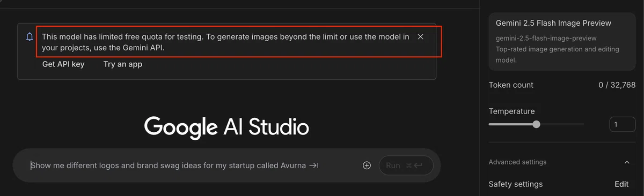Click the notification bell icon
Viewport: 644px width, 196px height.
pyautogui.click(x=30, y=36)
